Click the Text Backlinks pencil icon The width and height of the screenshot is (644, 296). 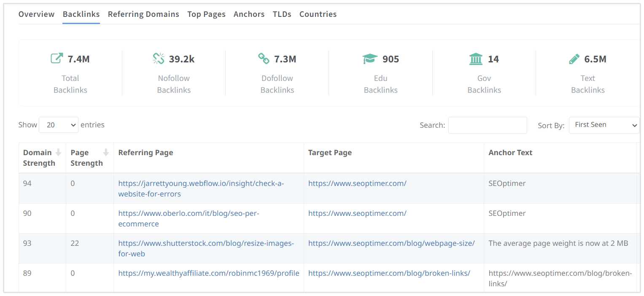(574, 59)
